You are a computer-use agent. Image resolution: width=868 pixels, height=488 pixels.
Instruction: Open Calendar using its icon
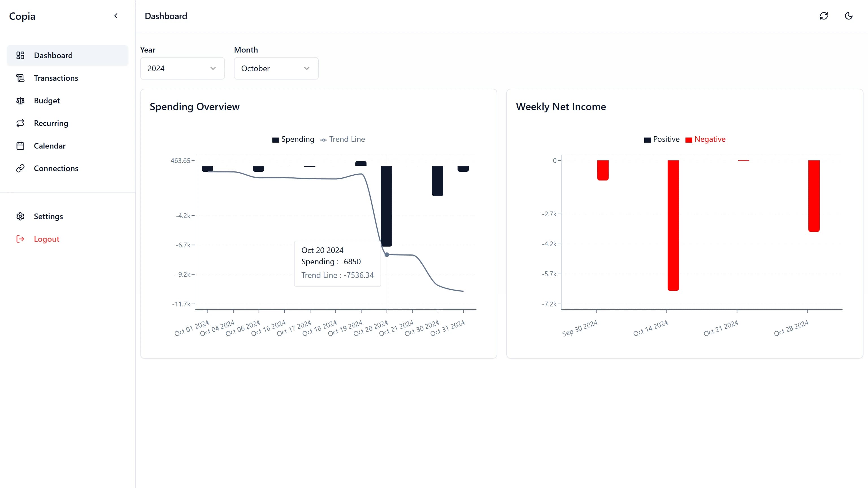pyautogui.click(x=20, y=145)
